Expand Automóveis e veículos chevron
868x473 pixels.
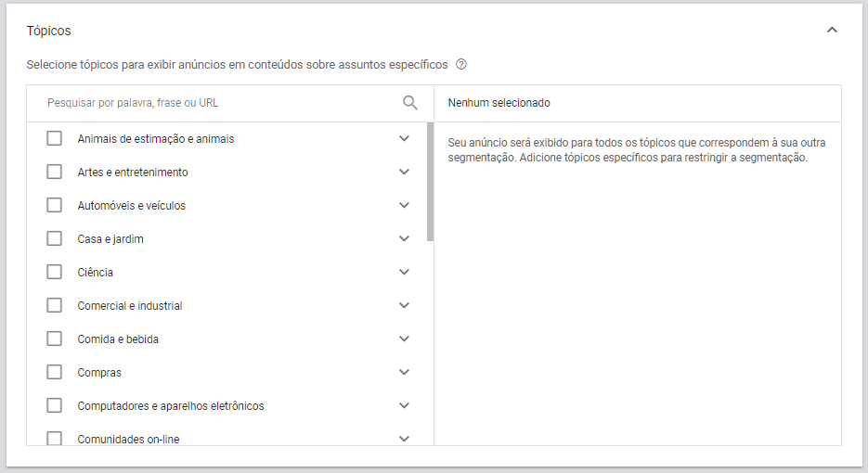pos(404,205)
